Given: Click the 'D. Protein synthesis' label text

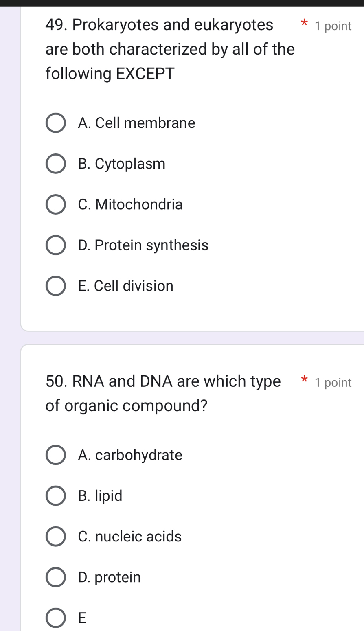Looking at the screenshot, I should (x=143, y=245).
